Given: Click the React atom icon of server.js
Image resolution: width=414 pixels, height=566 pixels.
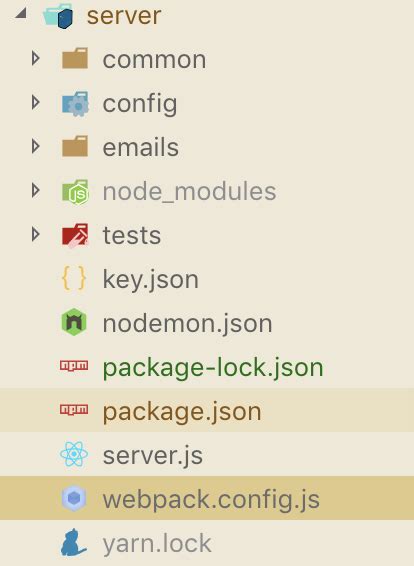Looking at the screenshot, I should pyautogui.click(x=74, y=454).
